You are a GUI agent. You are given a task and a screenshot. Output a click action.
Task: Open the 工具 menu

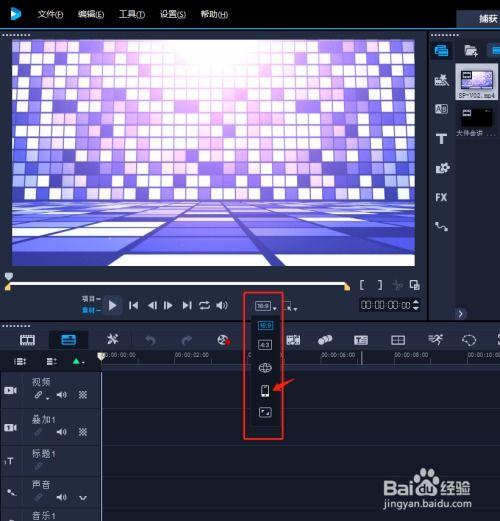tap(132, 14)
